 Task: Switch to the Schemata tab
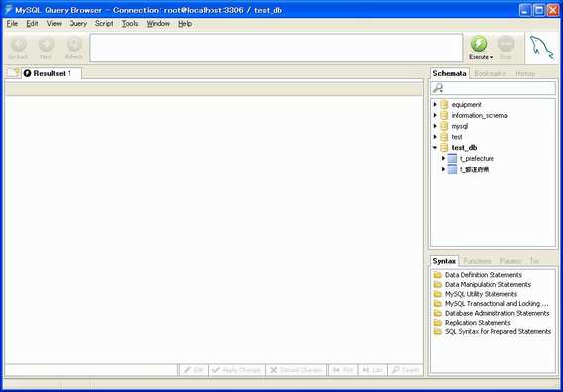[449, 74]
